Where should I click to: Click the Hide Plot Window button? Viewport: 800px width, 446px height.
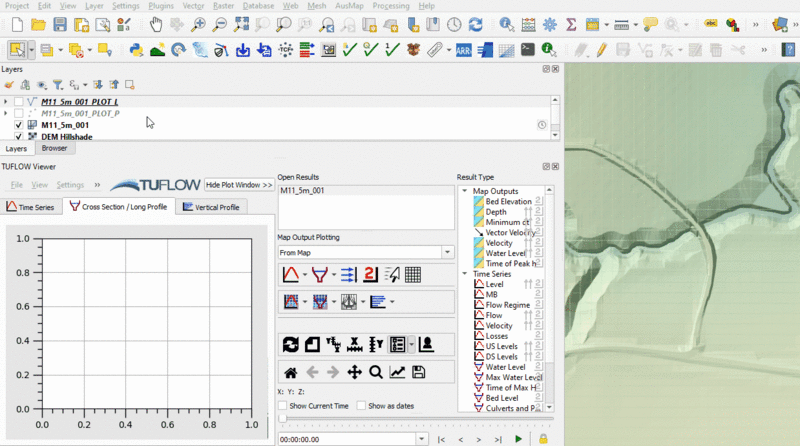tap(239, 185)
